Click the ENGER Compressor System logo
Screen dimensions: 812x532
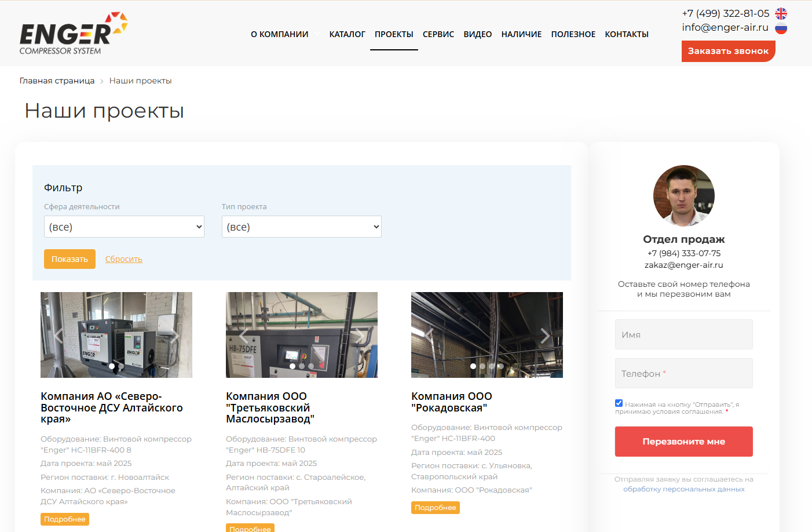tap(74, 34)
